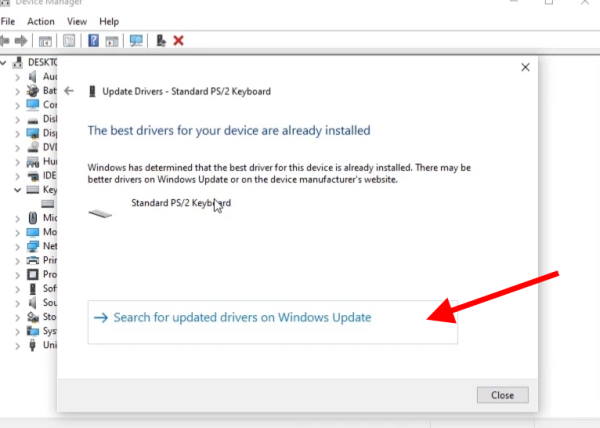Click the red X Uninstall device icon
This screenshot has width=600, height=428.
[178, 41]
